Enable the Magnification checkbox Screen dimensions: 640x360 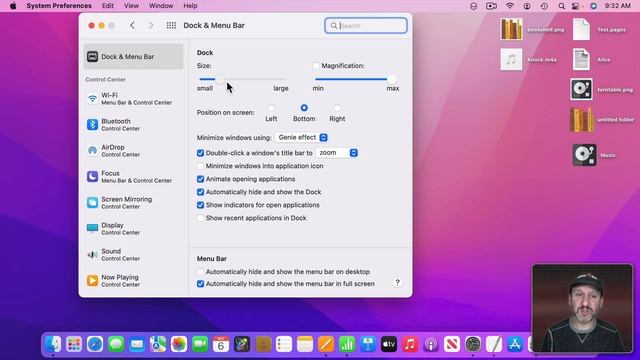tap(316, 65)
